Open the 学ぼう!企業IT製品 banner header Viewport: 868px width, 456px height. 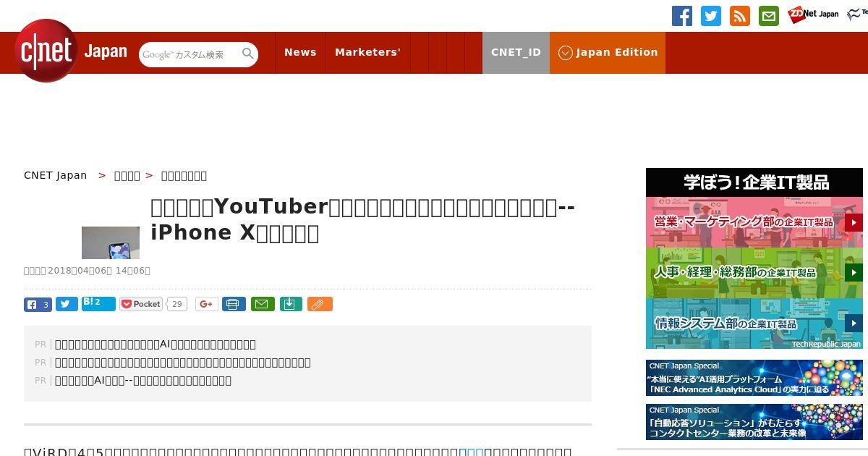click(754, 182)
